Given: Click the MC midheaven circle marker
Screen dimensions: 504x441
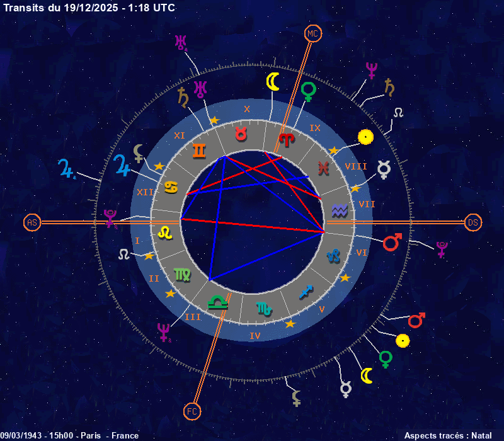Looking at the screenshot, I should tap(313, 33).
